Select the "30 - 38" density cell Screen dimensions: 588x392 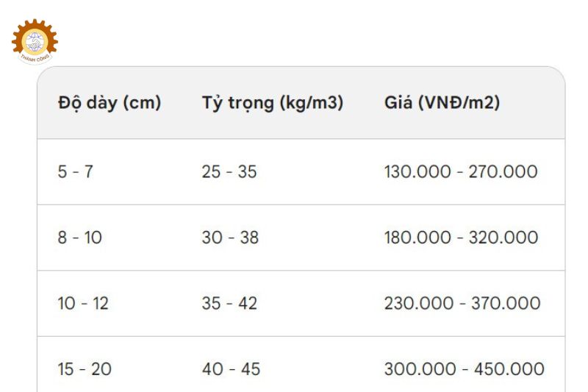[x=230, y=238]
